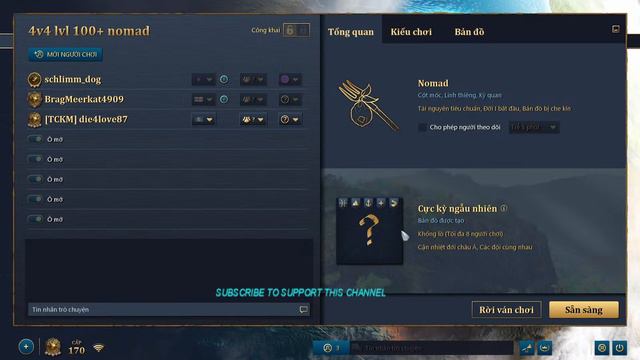Click schlimm_dog's round info icon
The width and height of the screenshot is (640, 360).
click(224, 79)
